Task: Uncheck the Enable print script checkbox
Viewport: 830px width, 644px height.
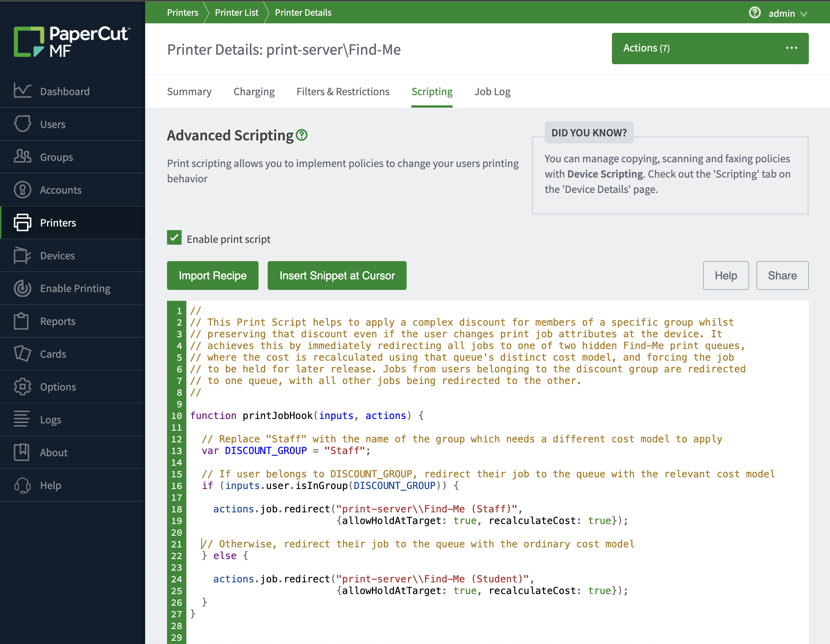Action: (174, 238)
